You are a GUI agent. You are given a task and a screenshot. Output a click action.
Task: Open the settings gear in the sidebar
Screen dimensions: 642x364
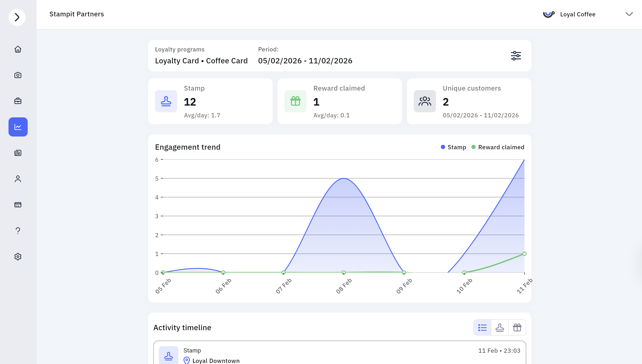[x=18, y=256]
